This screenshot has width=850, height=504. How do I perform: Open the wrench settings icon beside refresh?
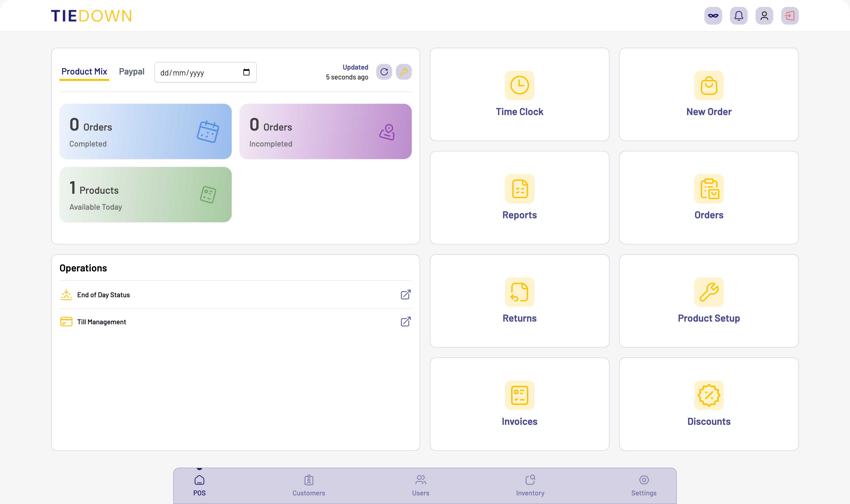404,72
